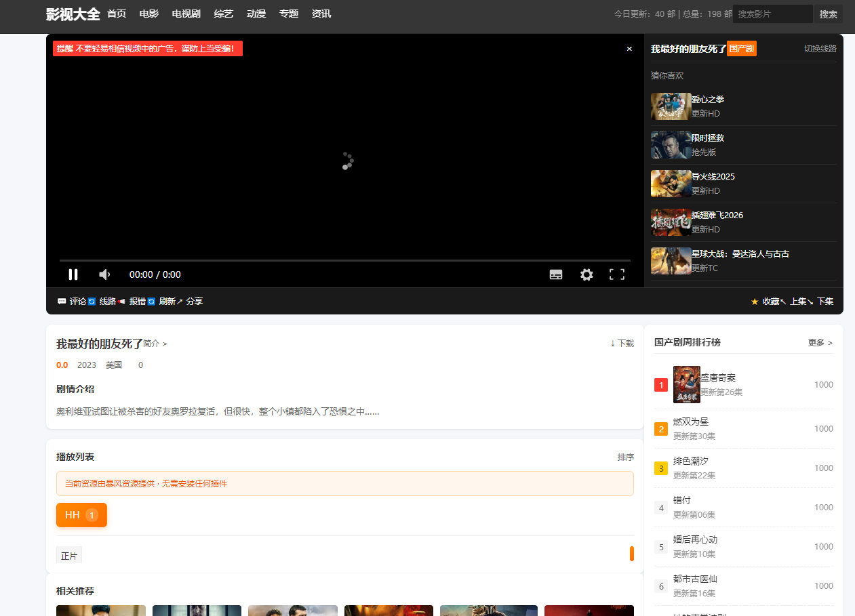Screen dimensions: 855x616
Task: Select the HH playback source tab
Action: (x=81, y=515)
